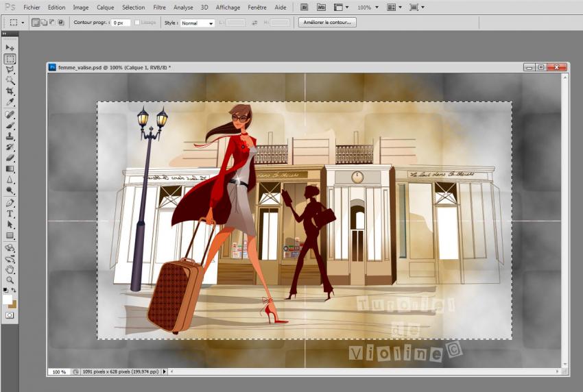583x392 pixels.
Task: Open the tool preset picker arrow
Action: coord(23,23)
